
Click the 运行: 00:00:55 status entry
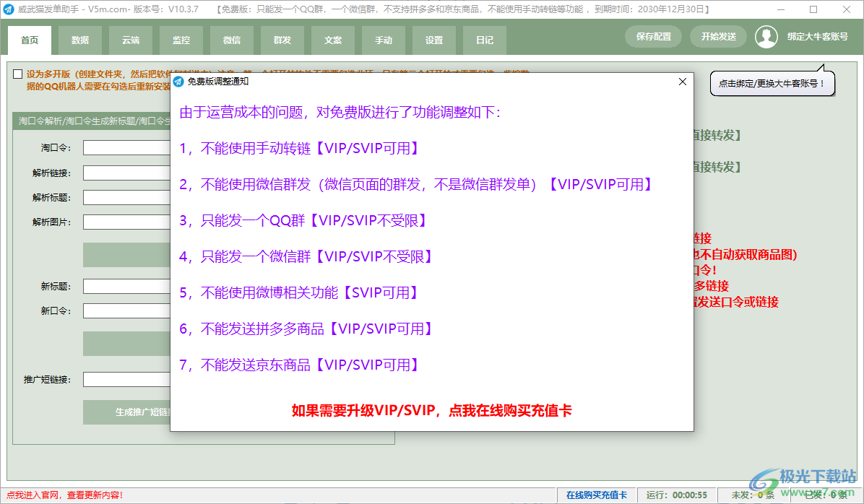[x=677, y=495]
